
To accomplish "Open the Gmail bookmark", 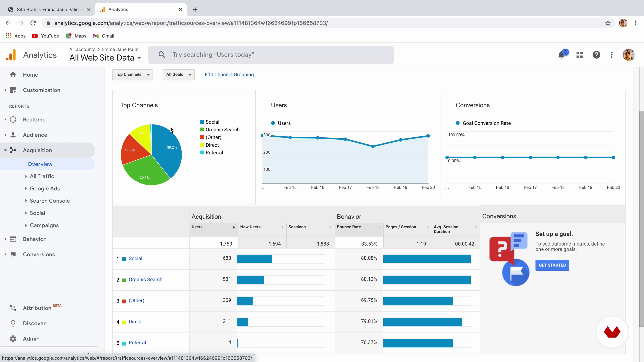I will pyautogui.click(x=103, y=36).
